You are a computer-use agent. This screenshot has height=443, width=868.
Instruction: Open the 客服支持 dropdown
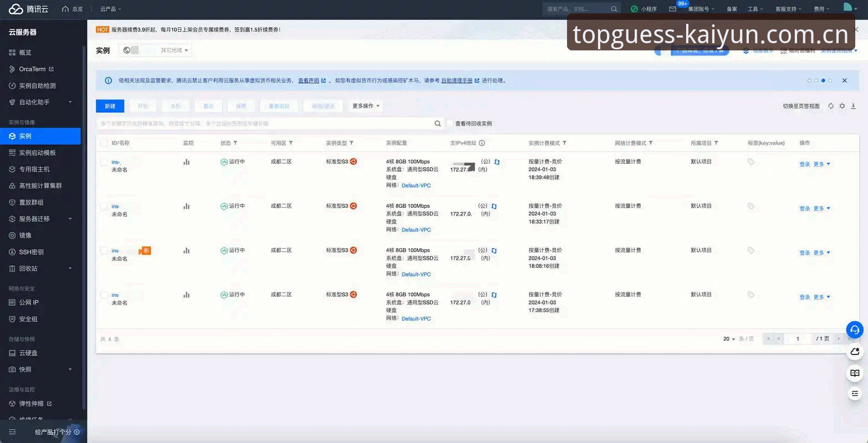[x=788, y=9]
